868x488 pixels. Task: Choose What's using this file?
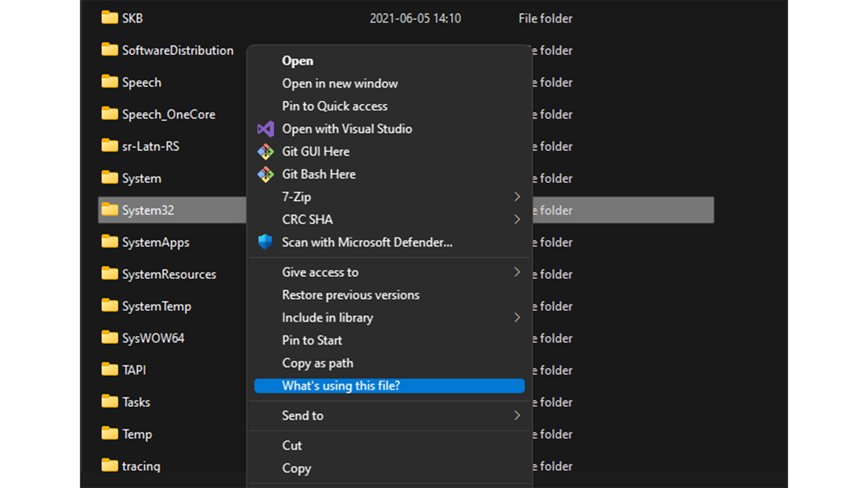tap(340, 385)
